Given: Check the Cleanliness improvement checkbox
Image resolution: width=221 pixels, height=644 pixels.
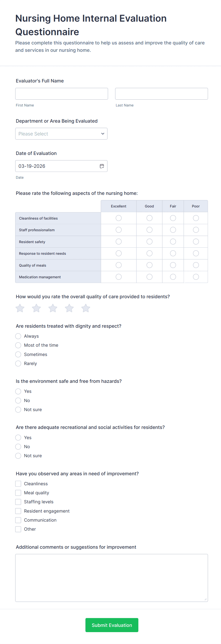Looking at the screenshot, I should point(18,484).
